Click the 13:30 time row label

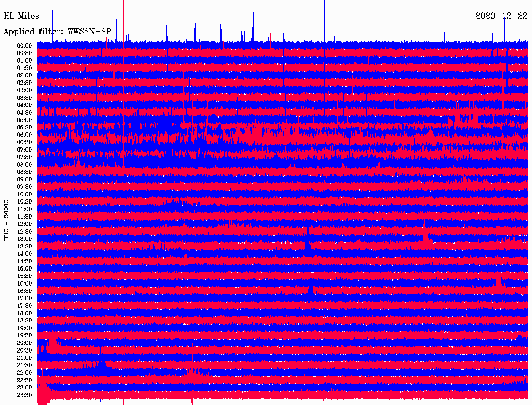click(x=24, y=246)
